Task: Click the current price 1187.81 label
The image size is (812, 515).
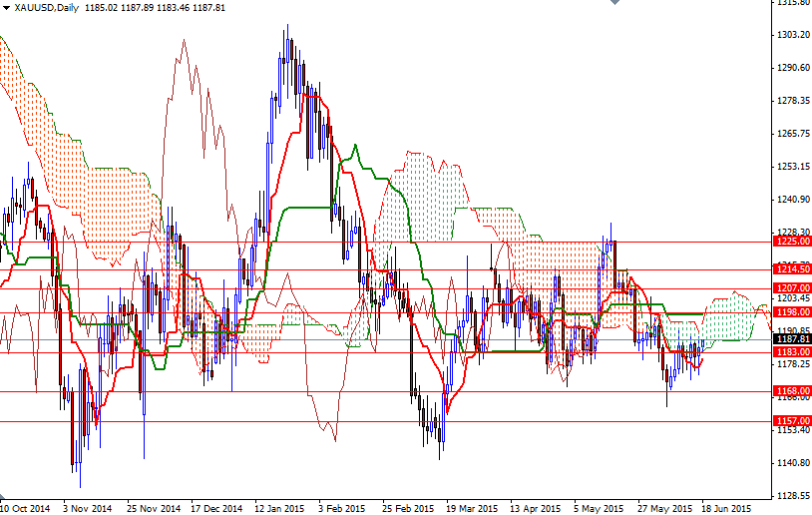Action: tap(791, 339)
